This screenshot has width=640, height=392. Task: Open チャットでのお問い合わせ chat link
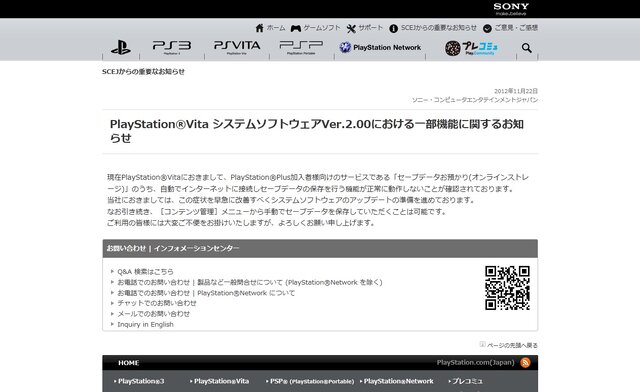point(157,303)
